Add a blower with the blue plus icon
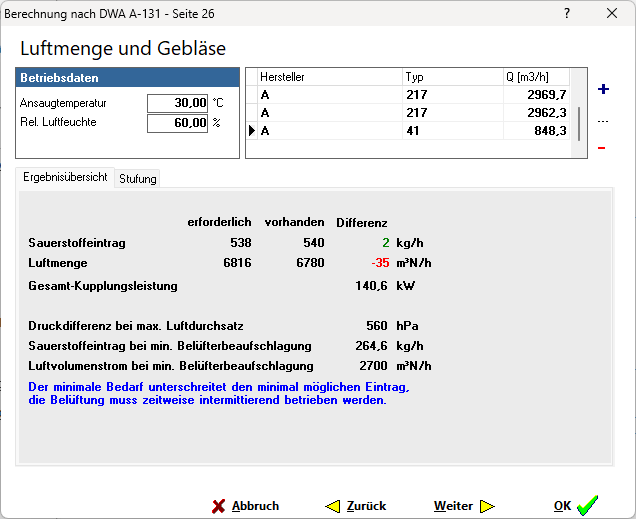The width and height of the screenshot is (636, 519). [x=603, y=89]
